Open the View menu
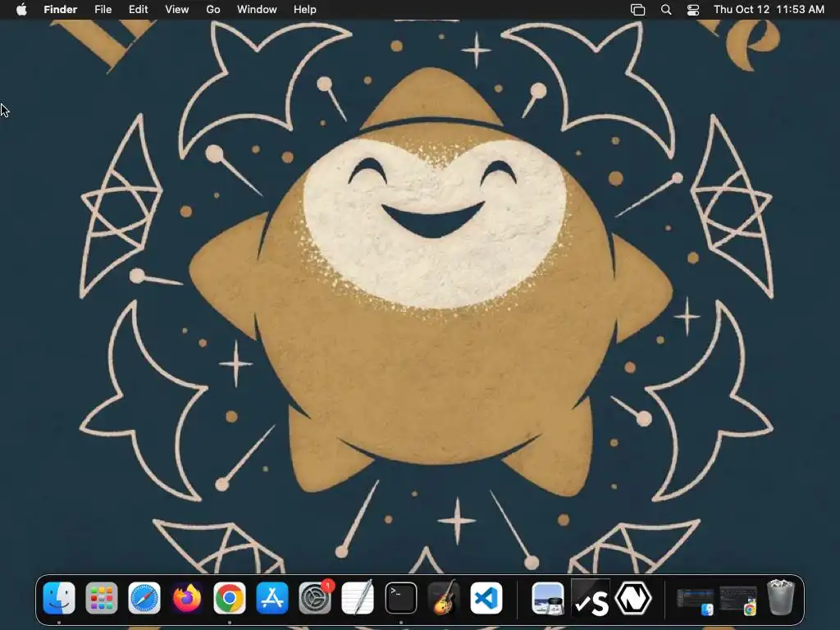 coord(177,10)
